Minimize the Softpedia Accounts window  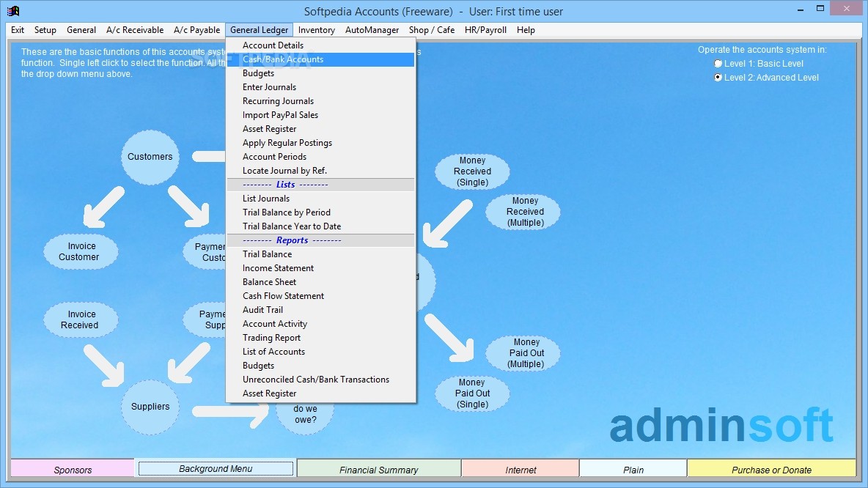[801, 10]
